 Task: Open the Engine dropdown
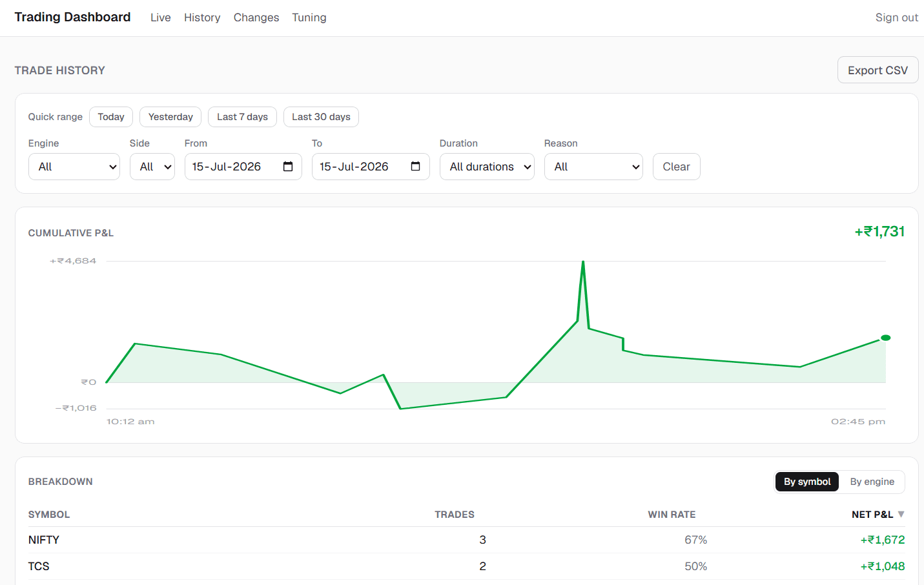point(74,167)
